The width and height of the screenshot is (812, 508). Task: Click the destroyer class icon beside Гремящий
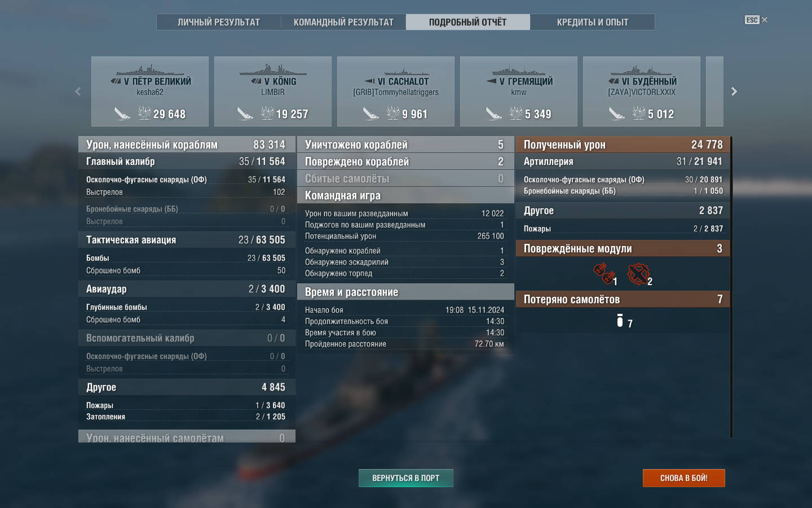point(491,81)
